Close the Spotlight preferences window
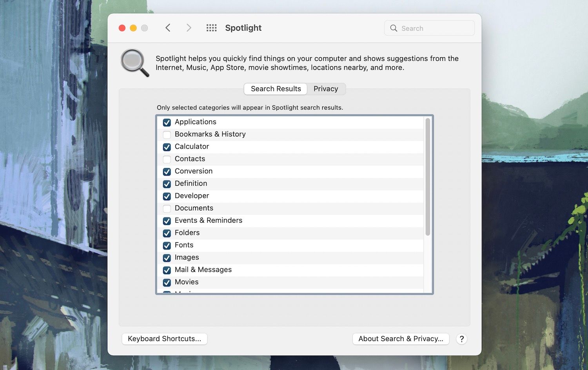588x370 pixels. (122, 28)
